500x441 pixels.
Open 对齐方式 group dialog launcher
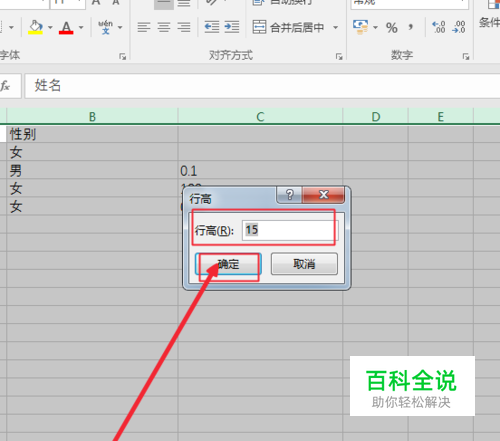(x=339, y=57)
